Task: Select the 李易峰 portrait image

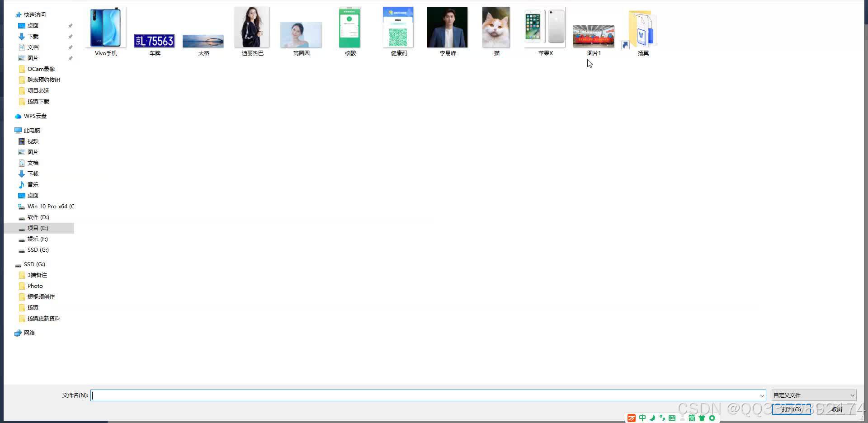Action: (448, 32)
